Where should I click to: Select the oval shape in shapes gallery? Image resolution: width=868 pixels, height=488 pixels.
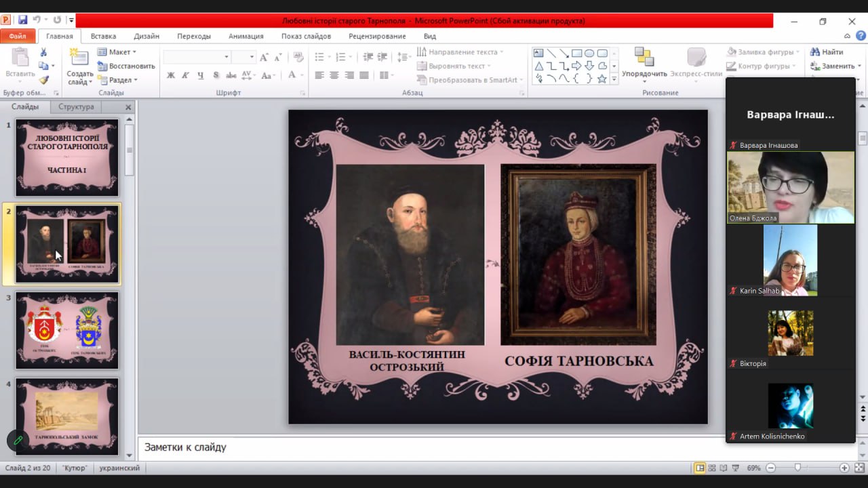click(x=589, y=54)
